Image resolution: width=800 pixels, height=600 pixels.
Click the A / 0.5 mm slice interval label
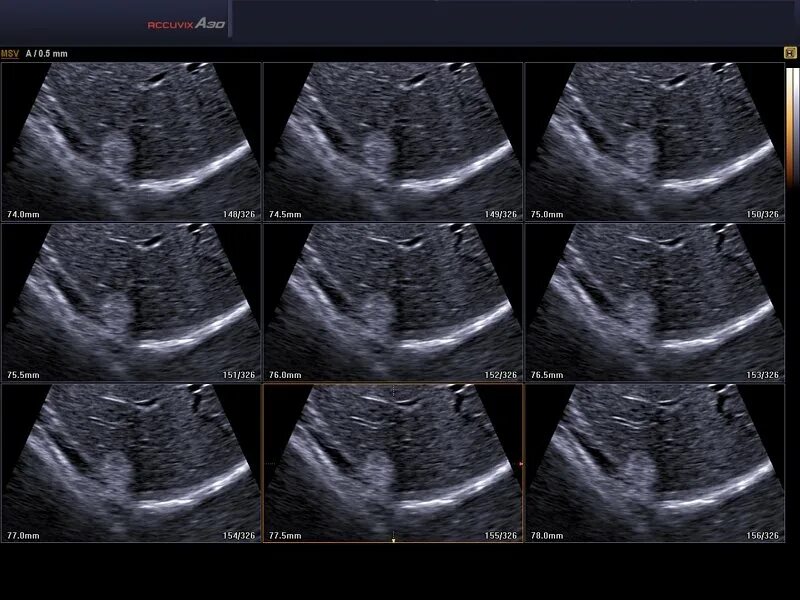coord(46,54)
